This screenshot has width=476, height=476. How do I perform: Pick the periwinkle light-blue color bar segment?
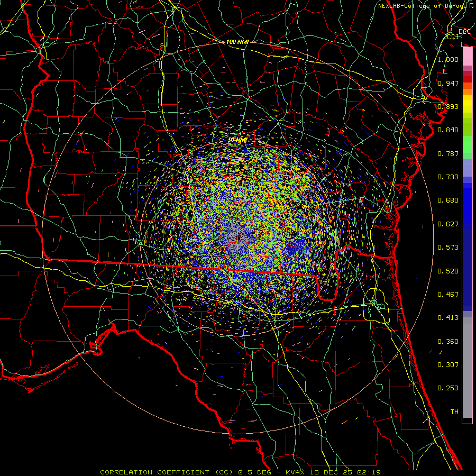[467, 168]
